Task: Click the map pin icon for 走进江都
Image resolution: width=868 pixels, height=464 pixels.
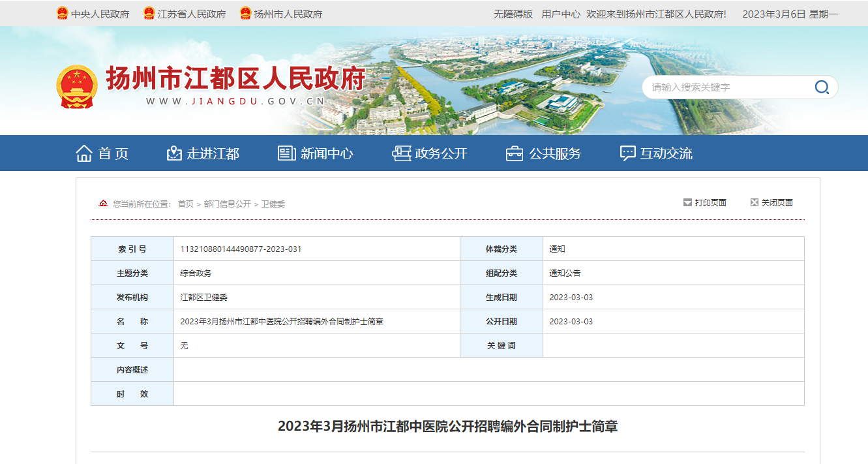Action: [x=174, y=153]
